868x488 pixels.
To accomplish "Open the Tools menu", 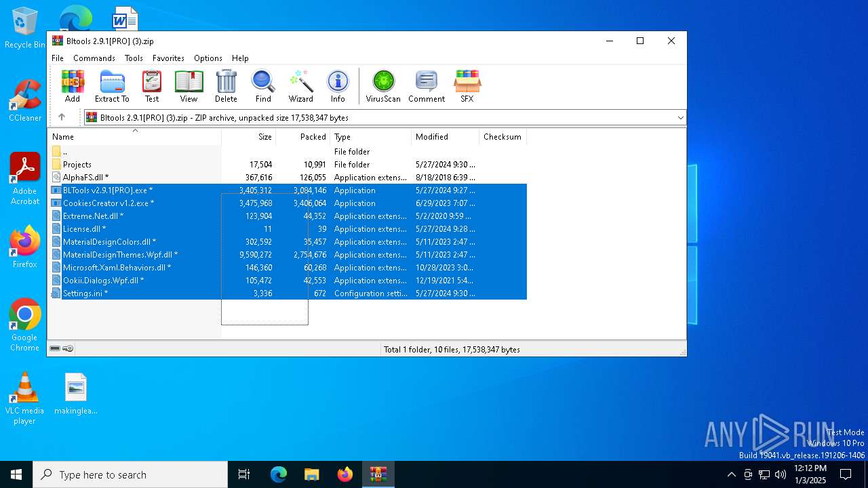I will coord(134,58).
